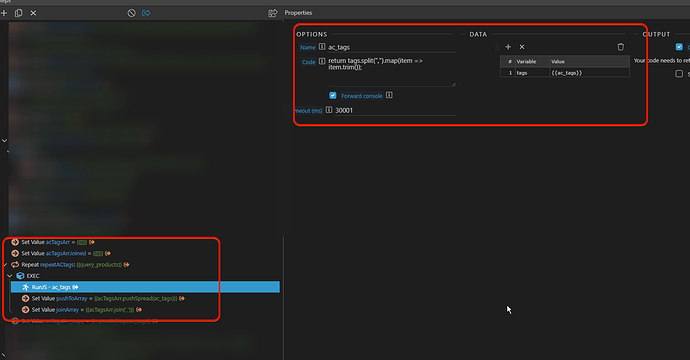
Task: Add a new step with plus icon
Action: click(4, 13)
